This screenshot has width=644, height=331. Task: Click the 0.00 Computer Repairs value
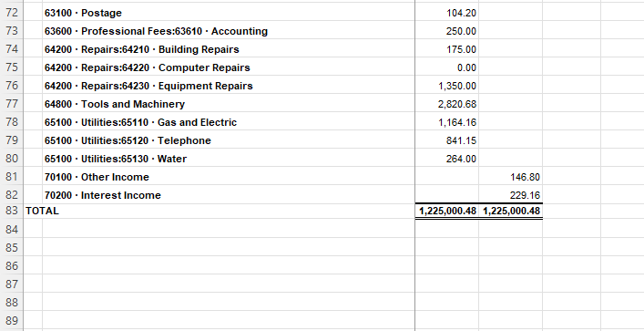pos(466,67)
